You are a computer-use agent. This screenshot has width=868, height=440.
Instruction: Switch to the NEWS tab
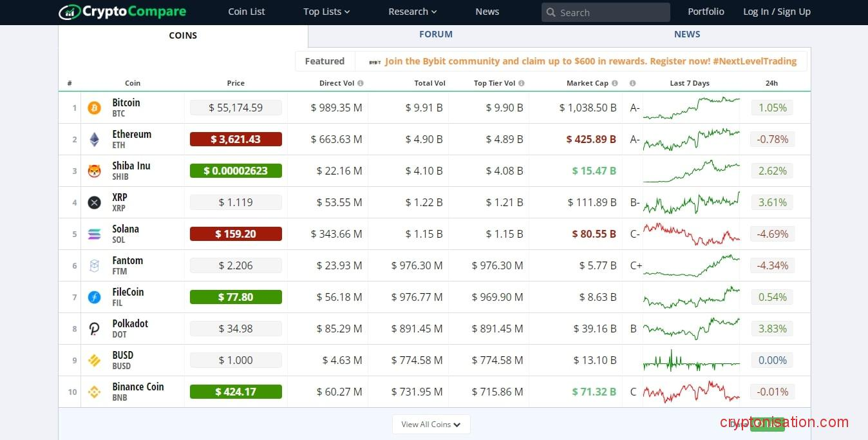[x=687, y=34]
